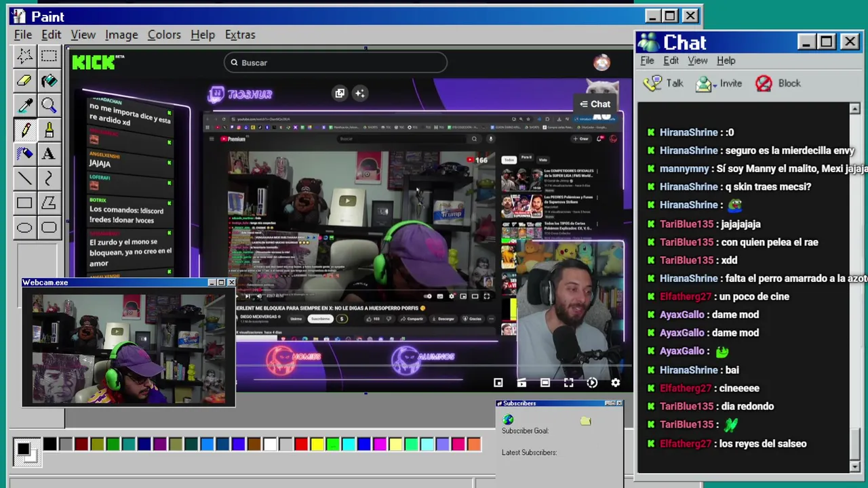
Task: Select the white color swatch
Action: [x=270, y=445]
